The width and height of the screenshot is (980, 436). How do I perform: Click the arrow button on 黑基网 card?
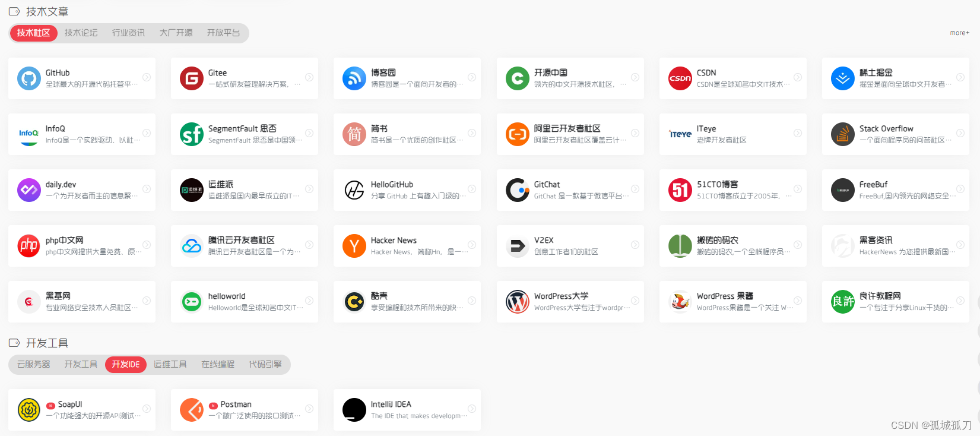147,301
